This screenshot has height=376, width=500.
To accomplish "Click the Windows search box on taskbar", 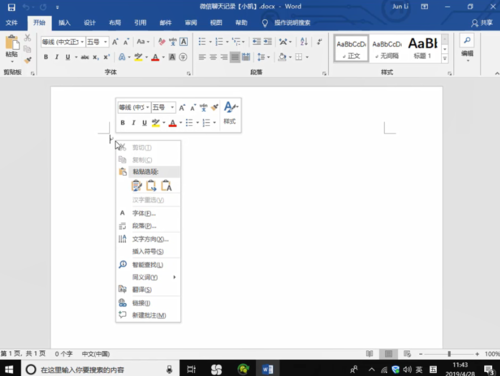I will click(x=100, y=369).
